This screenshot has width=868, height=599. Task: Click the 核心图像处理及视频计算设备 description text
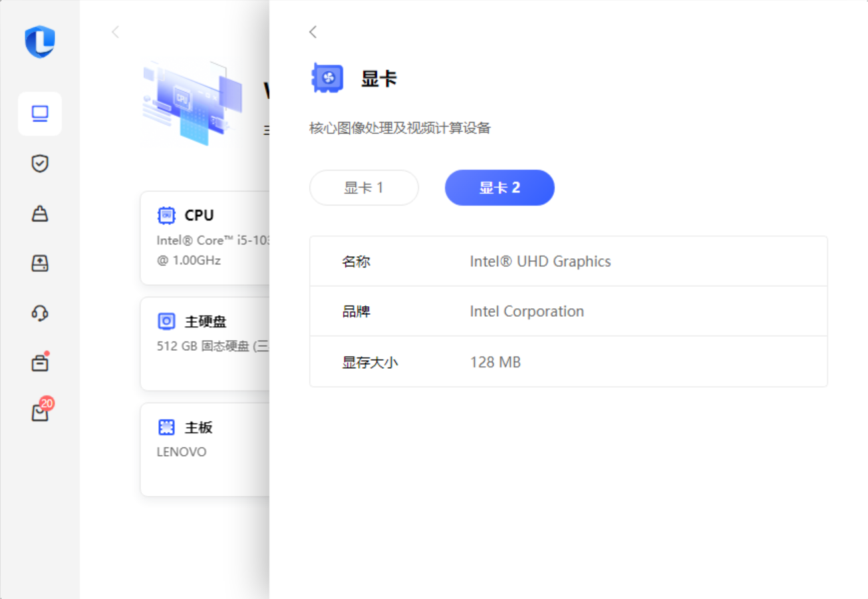point(400,128)
